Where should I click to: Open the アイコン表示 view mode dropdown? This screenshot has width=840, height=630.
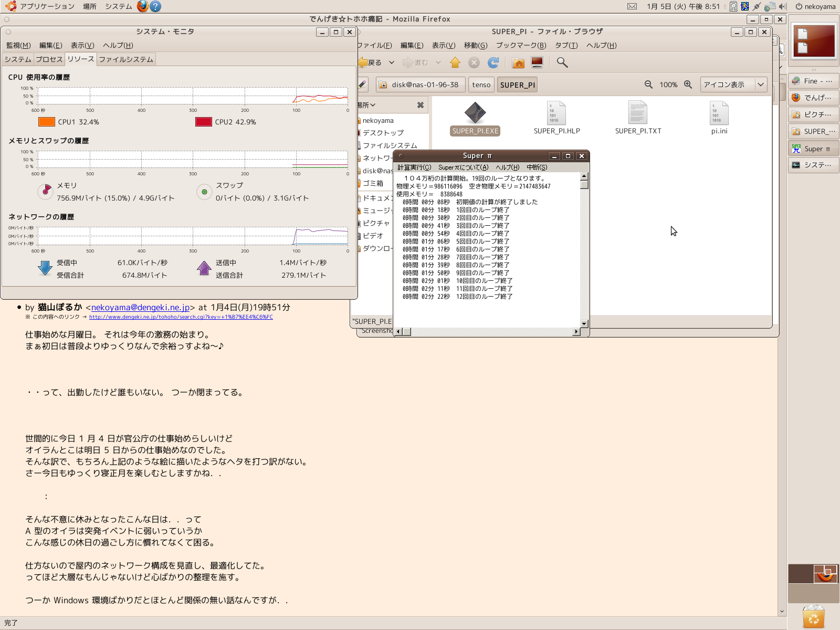[x=733, y=85]
